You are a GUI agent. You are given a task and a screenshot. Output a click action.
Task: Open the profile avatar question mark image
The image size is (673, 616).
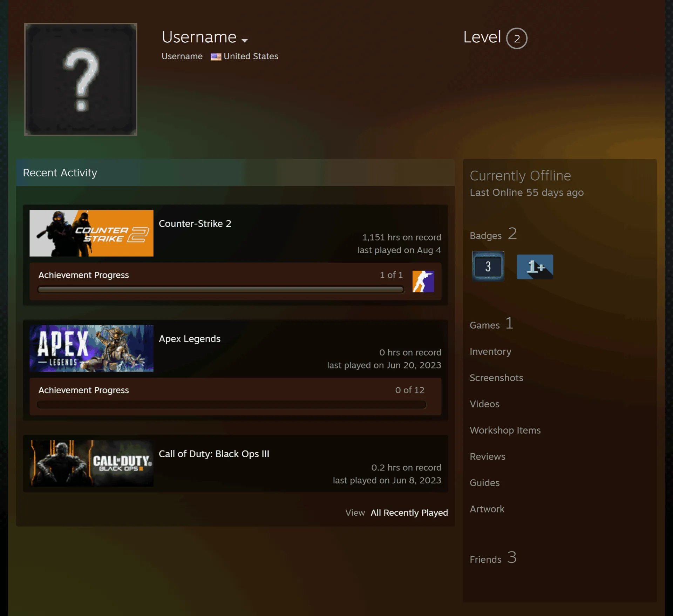click(x=81, y=79)
